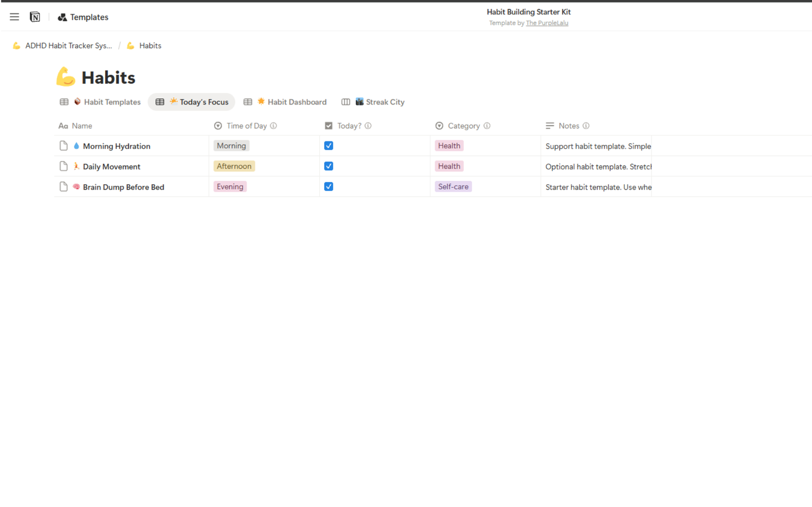
Task: Toggle Brain Dump Before Bed's Today checkbox
Action: 328,186
